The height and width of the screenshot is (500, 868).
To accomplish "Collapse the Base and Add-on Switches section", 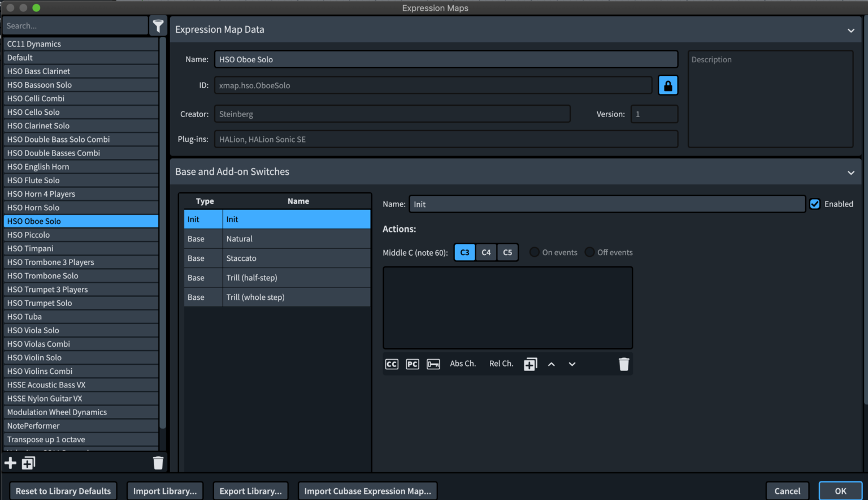I will click(x=850, y=173).
